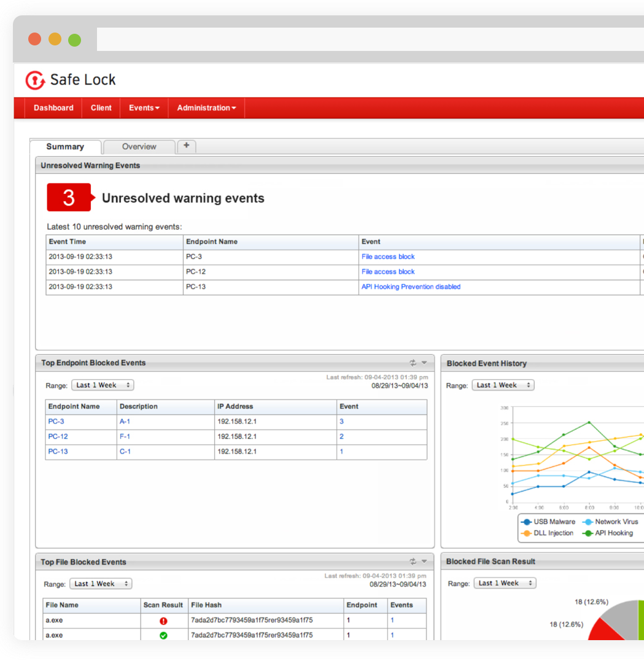This screenshot has width=644, height=661.
Task: Open endpoint PC-3 link in blocked events table
Action: 56,422
